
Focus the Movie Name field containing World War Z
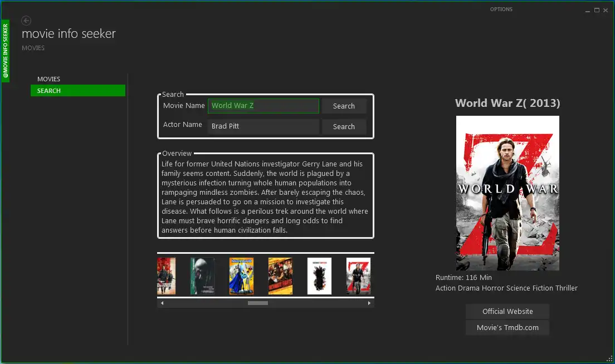(263, 106)
